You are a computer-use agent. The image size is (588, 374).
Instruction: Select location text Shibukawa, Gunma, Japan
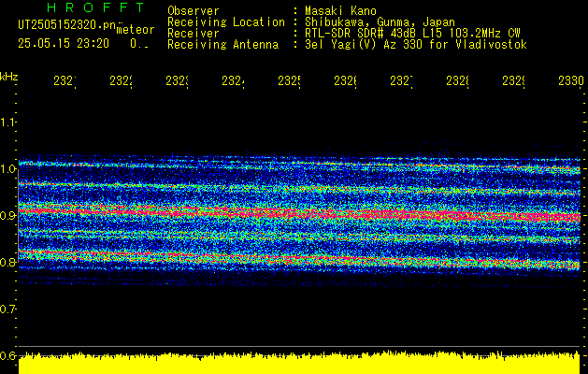(x=380, y=22)
